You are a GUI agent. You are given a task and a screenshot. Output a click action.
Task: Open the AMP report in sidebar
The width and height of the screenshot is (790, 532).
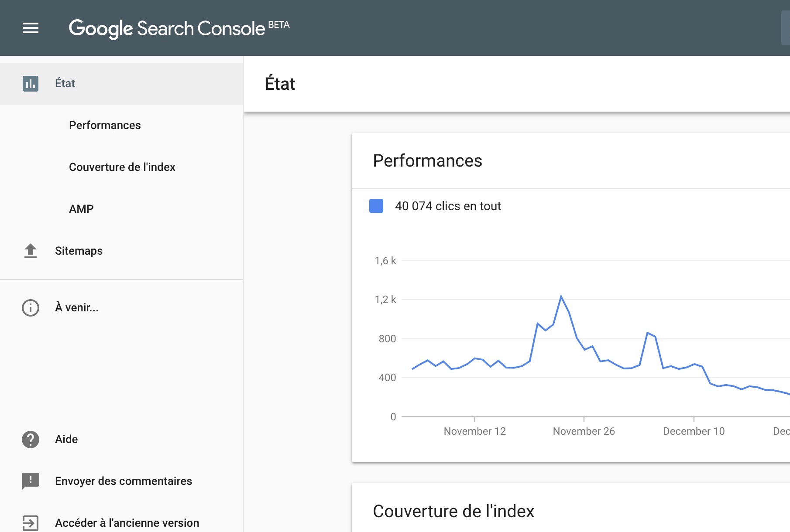[81, 209]
